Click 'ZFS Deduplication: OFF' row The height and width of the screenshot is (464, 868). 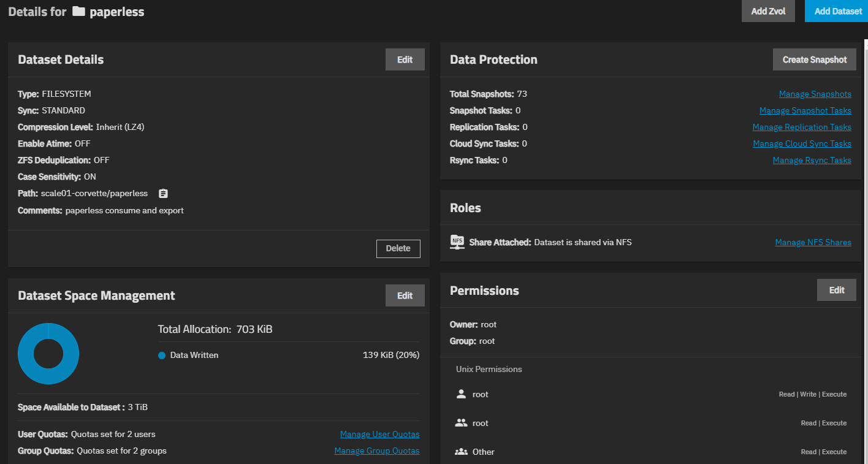64,160
